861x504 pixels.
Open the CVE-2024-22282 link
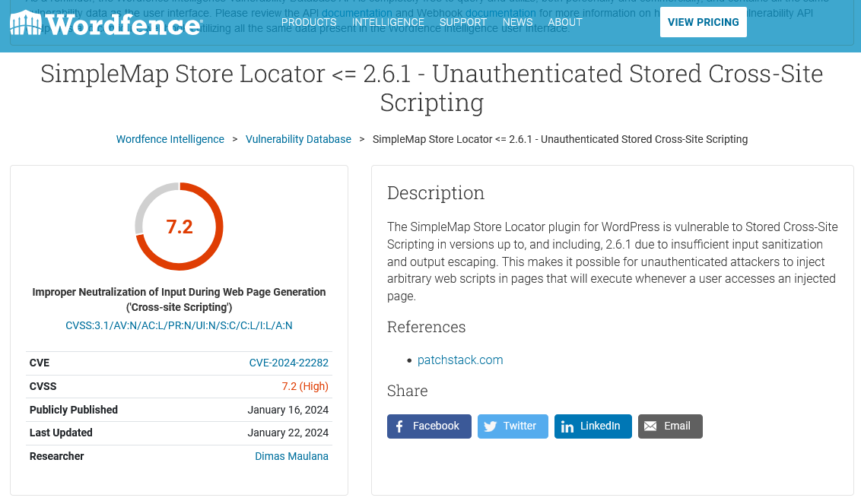pyautogui.click(x=289, y=363)
